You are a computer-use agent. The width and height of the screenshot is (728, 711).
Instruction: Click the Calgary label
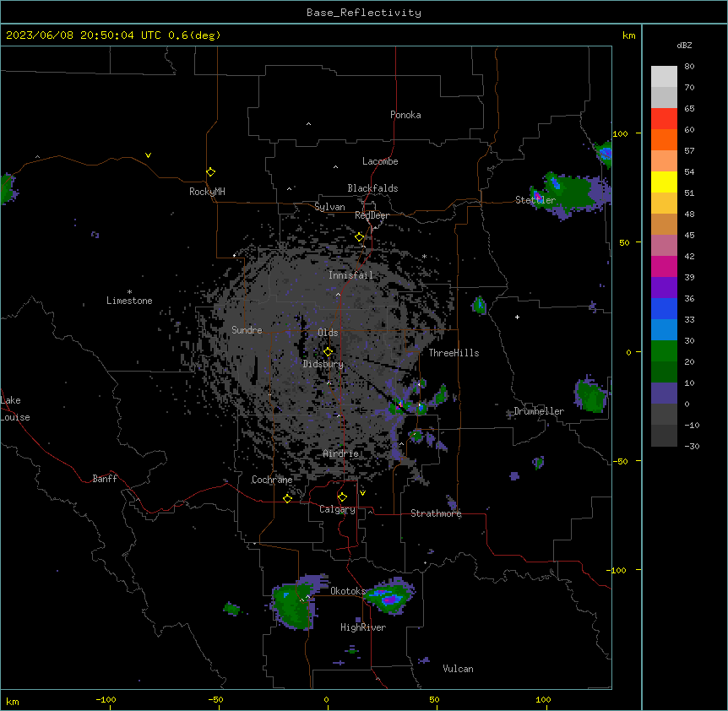(x=337, y=509)
